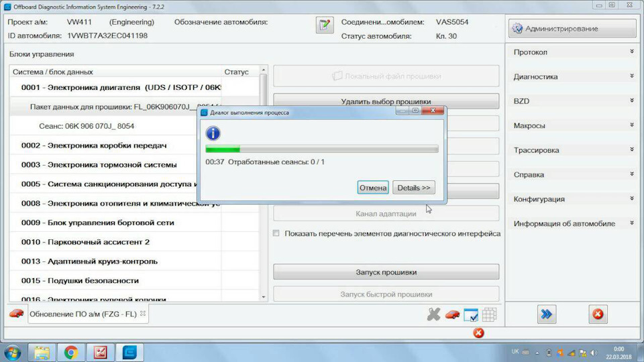Click the Канал адаптации button
The height and width of the screenshot is (362, 644).
click(386, 213)
